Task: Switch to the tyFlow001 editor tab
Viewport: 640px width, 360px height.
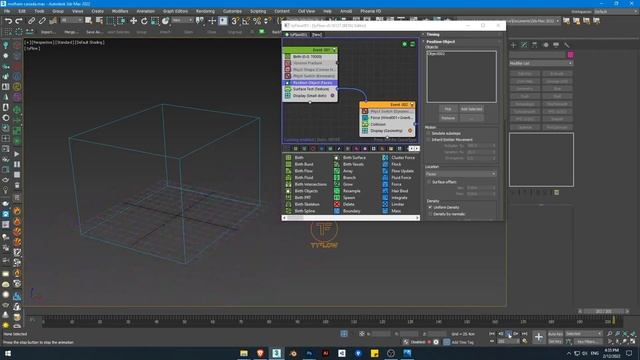Action: 297,35
